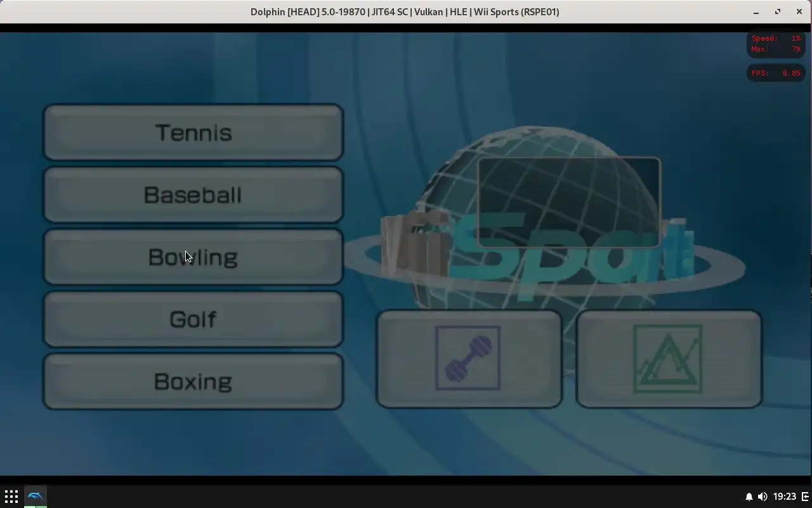Start the Bowling game

(x=193, y=257)
